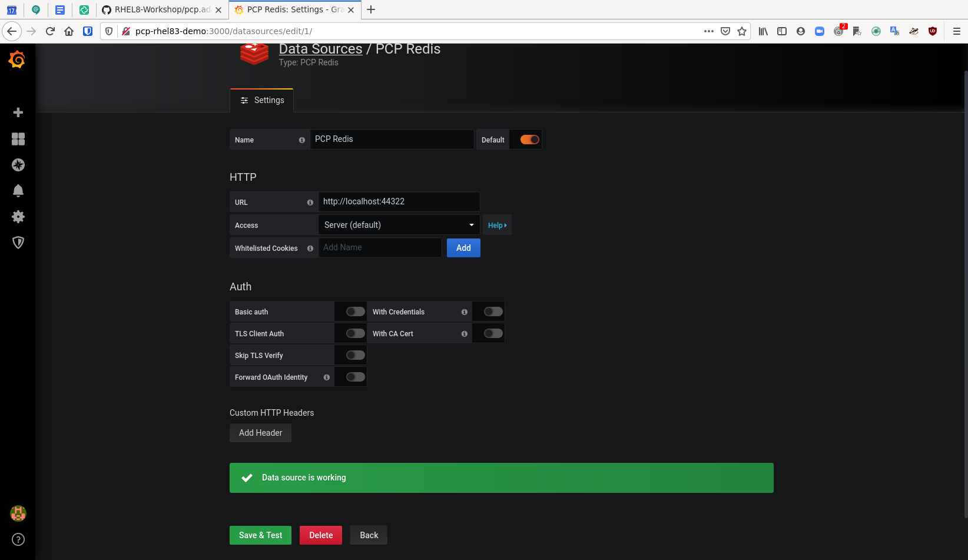Enable the With CA Cert switch
Screen dimensions: 968x560
(x=493, y=333)
